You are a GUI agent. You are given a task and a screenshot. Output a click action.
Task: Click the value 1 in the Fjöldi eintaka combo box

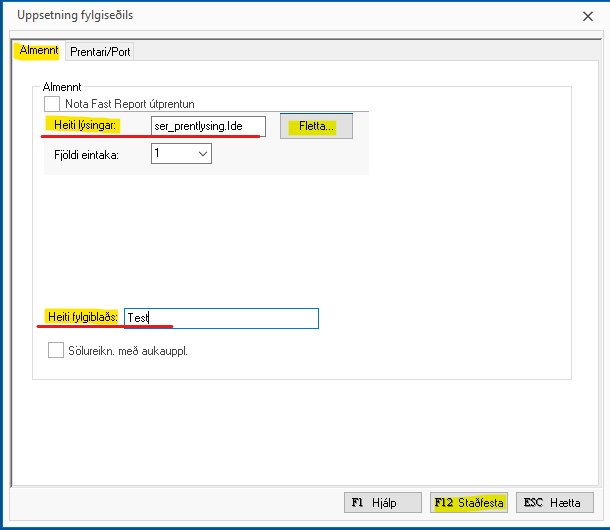(170, 154)
